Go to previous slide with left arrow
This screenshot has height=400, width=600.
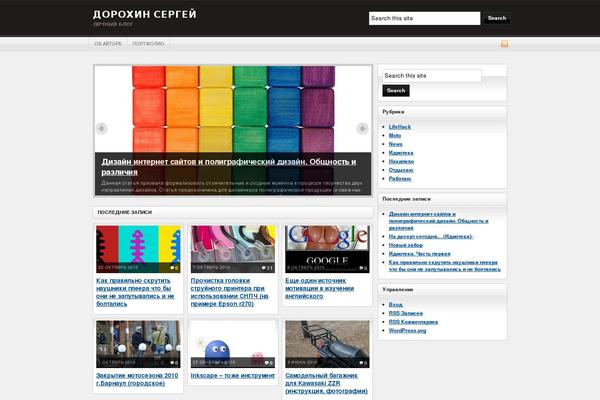tap(101, 128)
